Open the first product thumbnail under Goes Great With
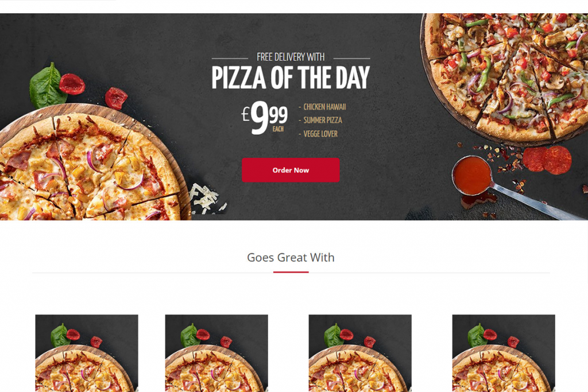The width and height of the screenshot is (588, 392). click(x=87, y=353)
